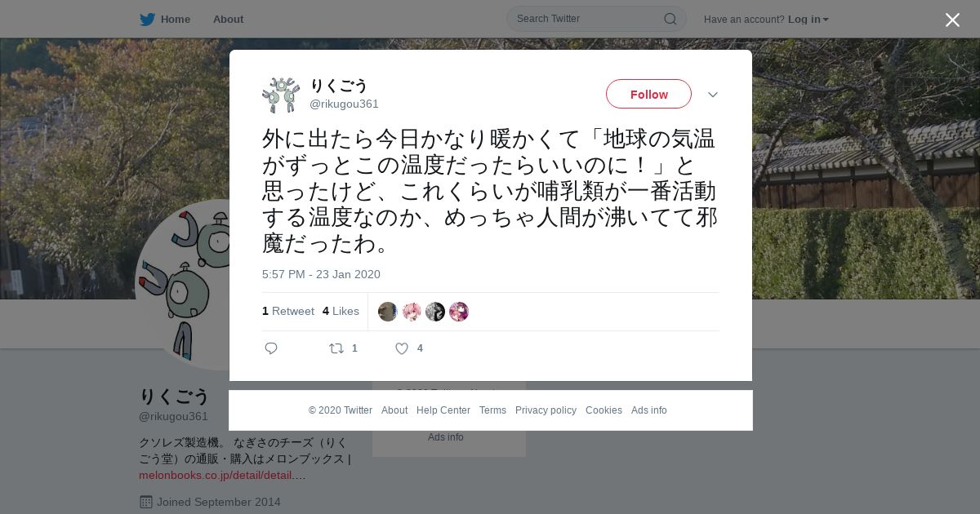Image resolution: width=980 pixels, height=514 pixels.
Task: Open the pink-haired liker avatar
Action: click(412, 312)
